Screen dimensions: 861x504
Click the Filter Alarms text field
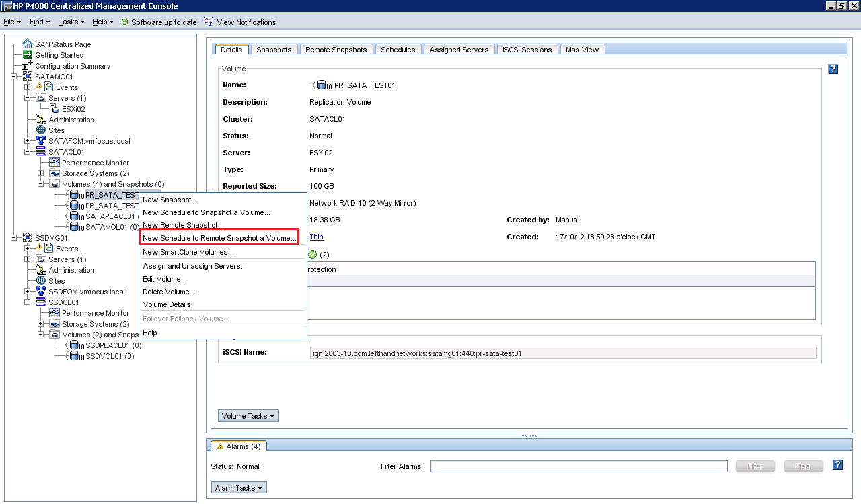[578, 466]
